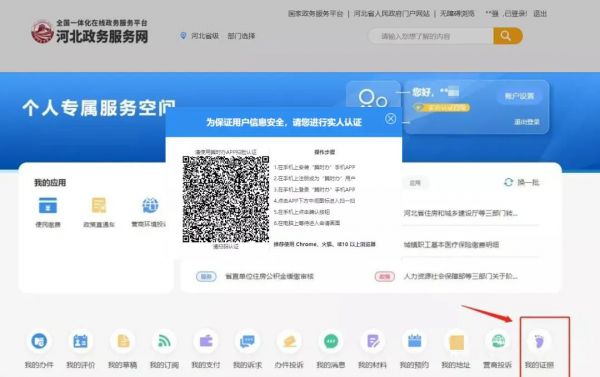Open 部门选择 selector
The height and width of the screenshot is (377, 600).
tap(241, 36)
